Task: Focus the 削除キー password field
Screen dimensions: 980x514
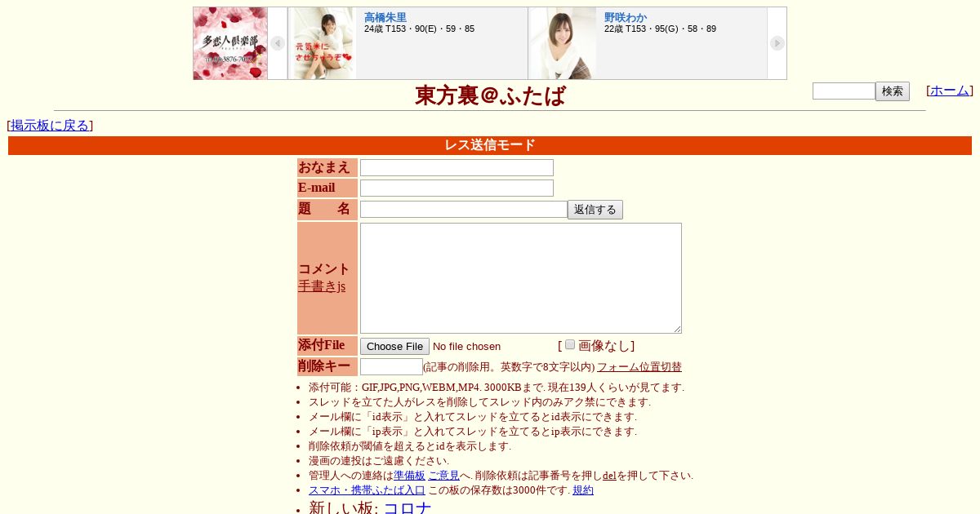Action: [391, 366]
